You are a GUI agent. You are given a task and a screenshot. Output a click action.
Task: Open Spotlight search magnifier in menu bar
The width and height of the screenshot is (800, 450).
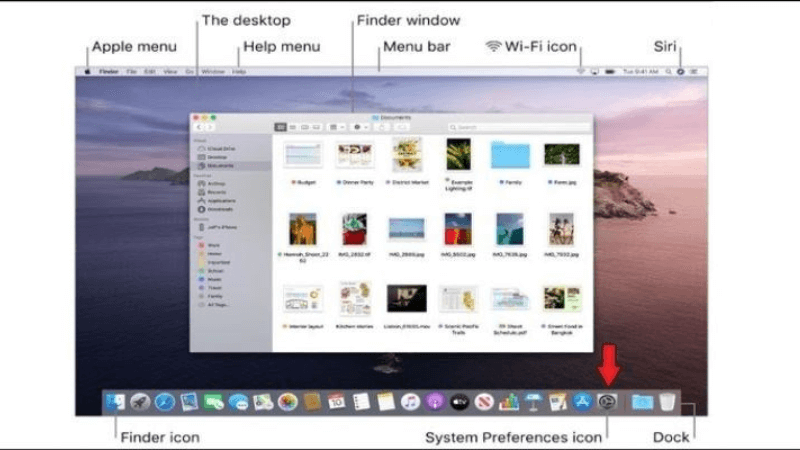pyautogui.click(x=668, y=72)
